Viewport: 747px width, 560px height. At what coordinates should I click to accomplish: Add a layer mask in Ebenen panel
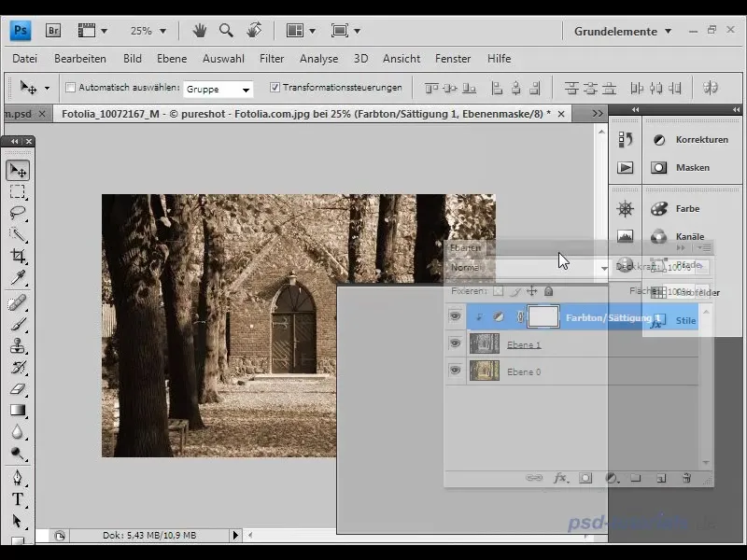point(585,478)
